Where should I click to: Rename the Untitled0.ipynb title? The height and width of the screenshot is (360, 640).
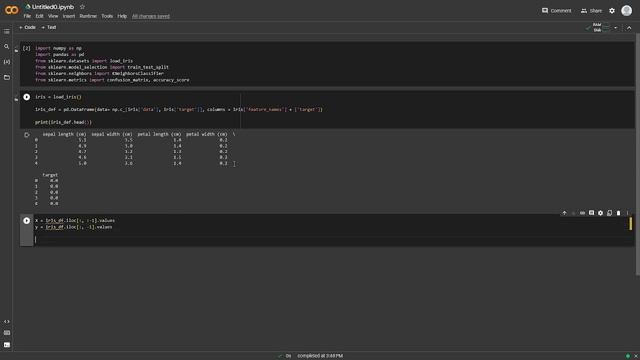click(x=53, y=7)
